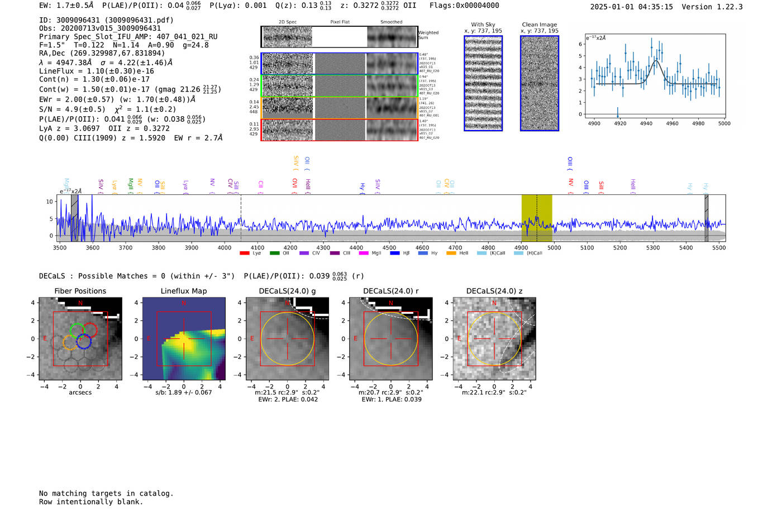This screenshot has width=782, height=532.
Task: Click the Version 1.22.3 text
Action: pyautogui.click(x=713, y=7)
